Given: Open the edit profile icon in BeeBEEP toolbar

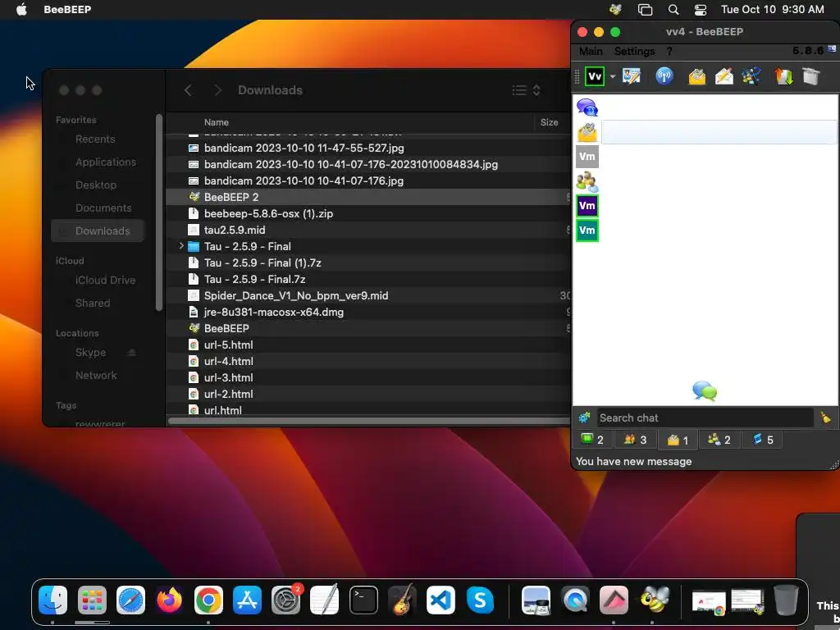Looking at the screenshot, I should [632, 76].
